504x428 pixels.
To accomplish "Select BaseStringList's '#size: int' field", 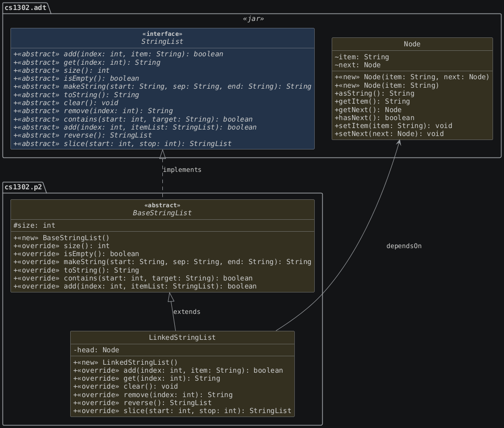I will click(34, 225).
